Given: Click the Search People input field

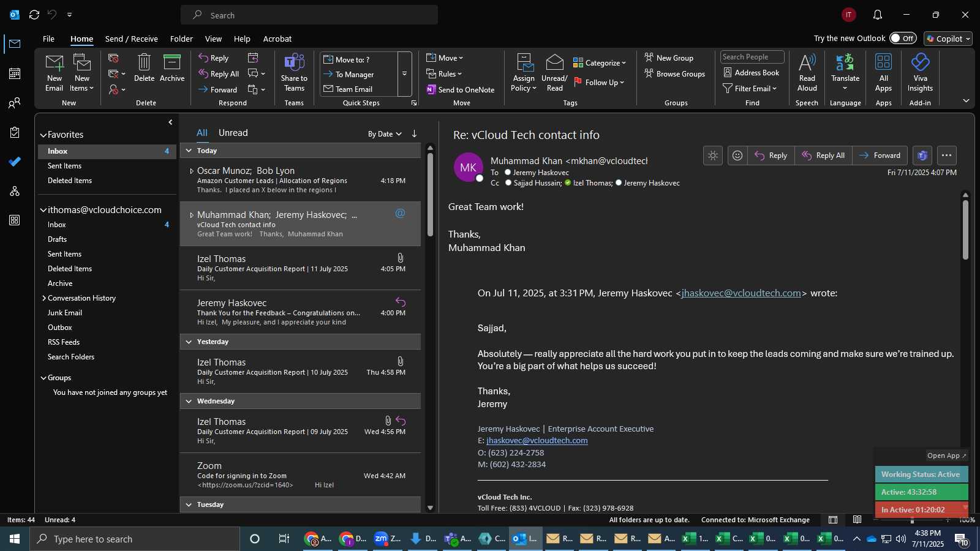Looking at the screenshot, I should pos(752,57).
